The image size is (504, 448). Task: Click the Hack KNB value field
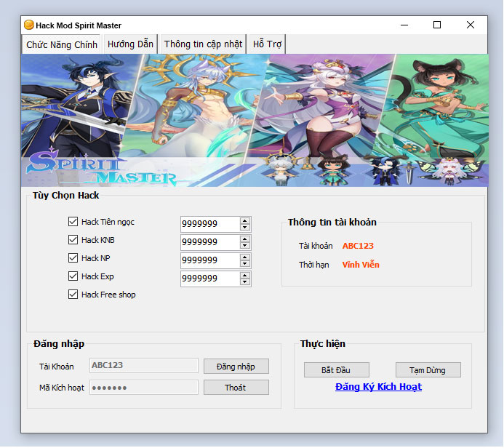pos(210,242)
